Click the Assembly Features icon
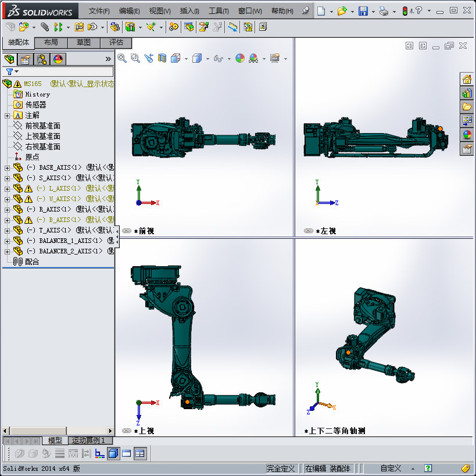Image resolution: width=476 pixels, height=476 pixels. (x=130, y=27)
